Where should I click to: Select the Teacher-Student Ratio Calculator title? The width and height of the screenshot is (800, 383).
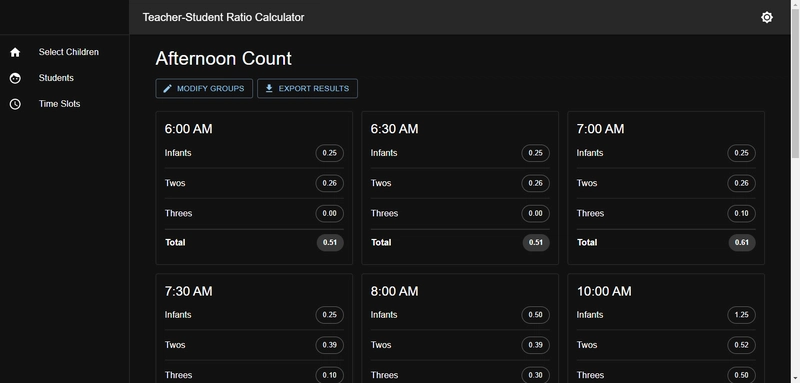(223, 17)
